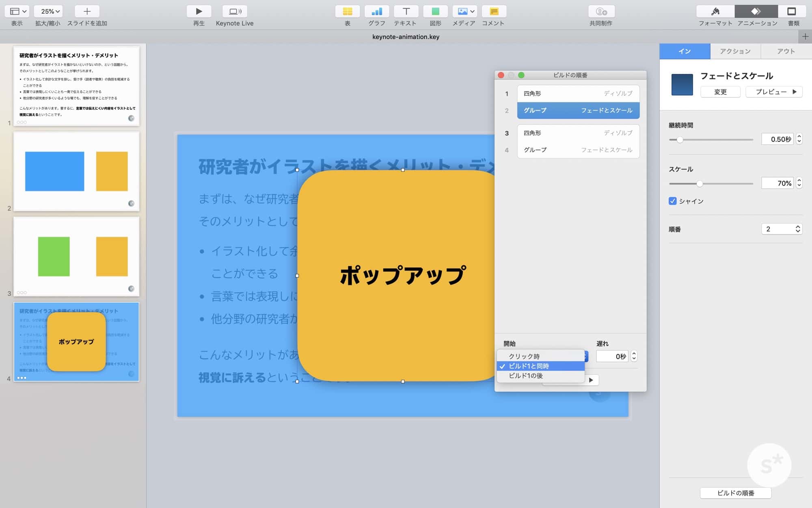Image resolution: width=812 pixels, height=508 pixels.
Task: Open the 書類 document inspector
Action: [x=792, y=11]
